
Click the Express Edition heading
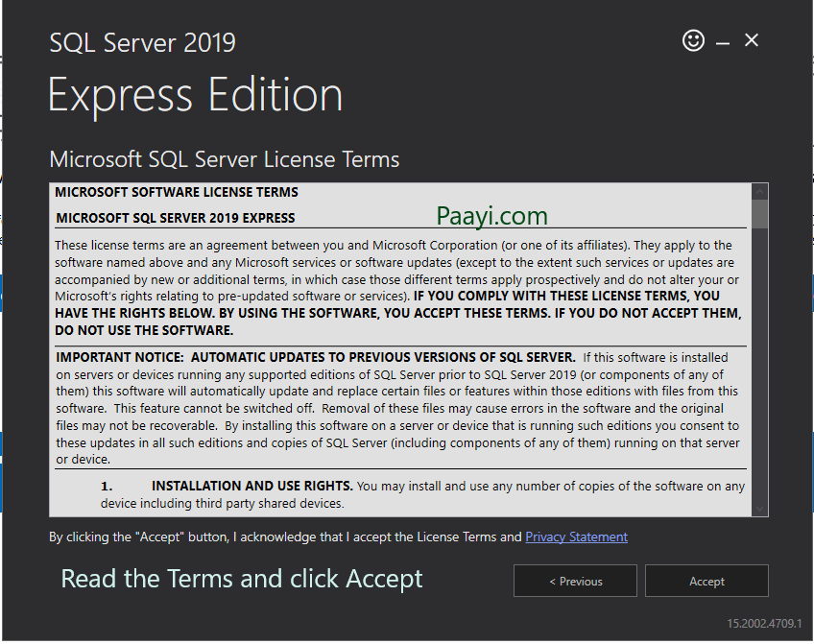click(x=195, y=95)
